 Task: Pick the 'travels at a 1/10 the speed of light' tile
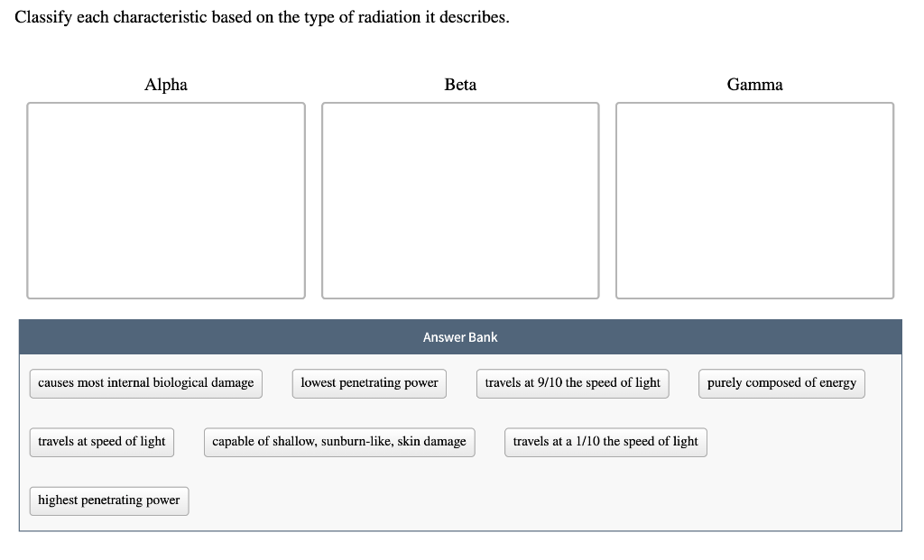[x=605, y=442]
